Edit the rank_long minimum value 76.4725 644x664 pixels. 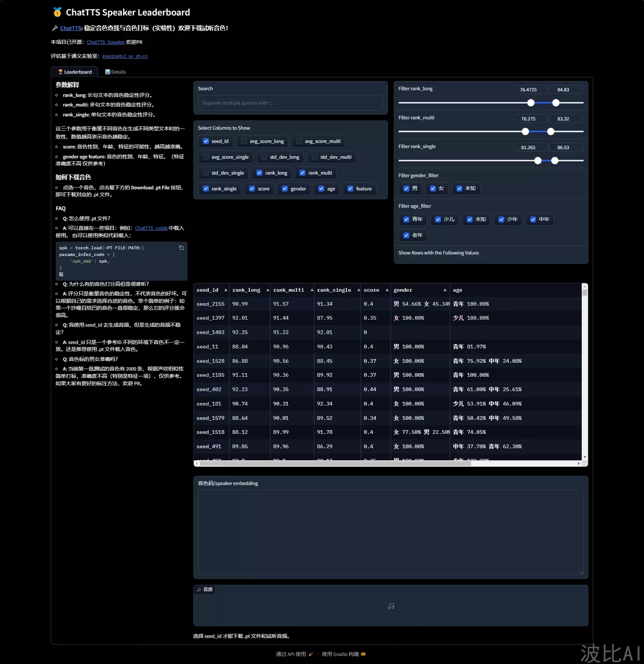click(531, 89)
